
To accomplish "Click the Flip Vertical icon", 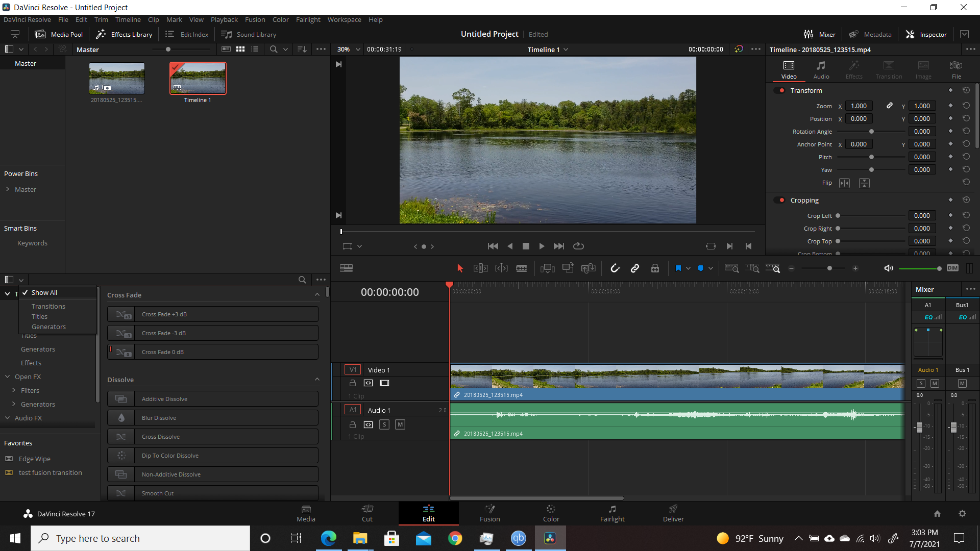I will click(x=864, y=183).
